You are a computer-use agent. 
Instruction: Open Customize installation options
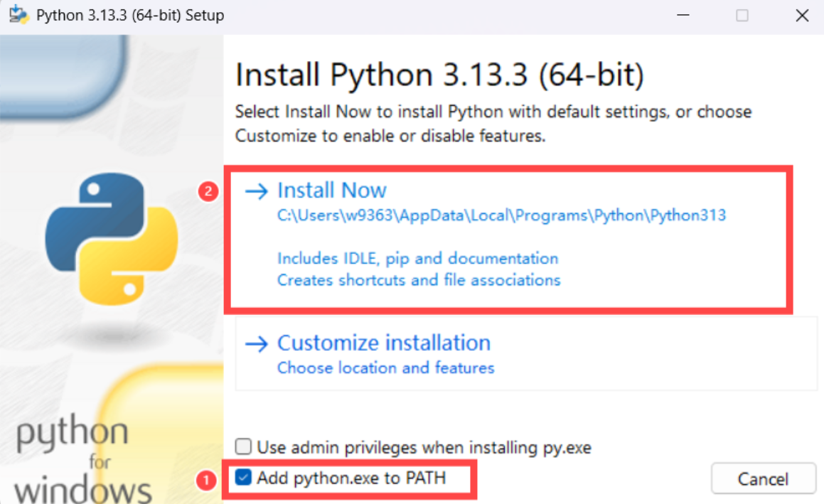coord(384,343)
